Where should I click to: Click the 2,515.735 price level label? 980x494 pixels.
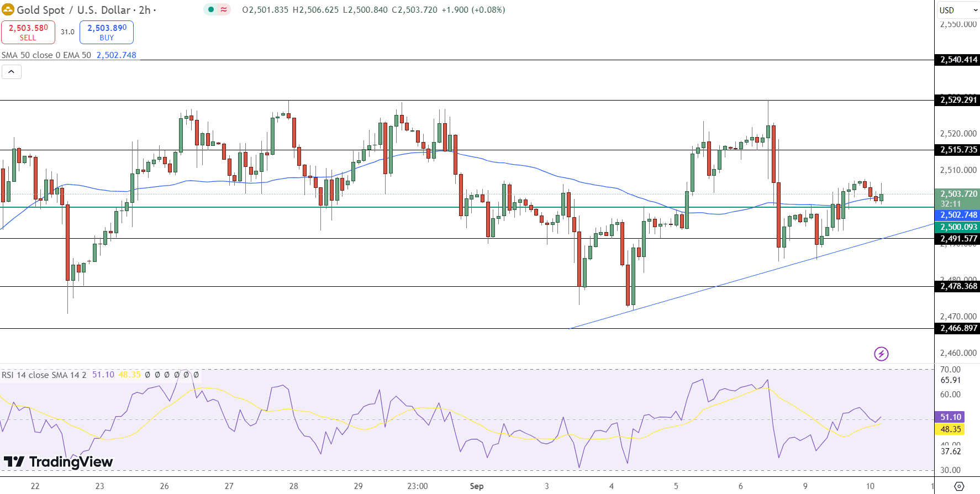coord(958,150)
